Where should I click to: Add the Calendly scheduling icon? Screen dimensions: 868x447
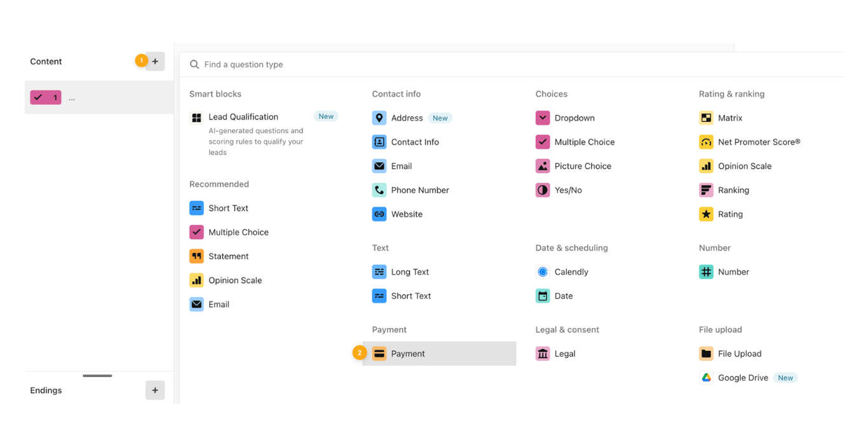(543, 272)
